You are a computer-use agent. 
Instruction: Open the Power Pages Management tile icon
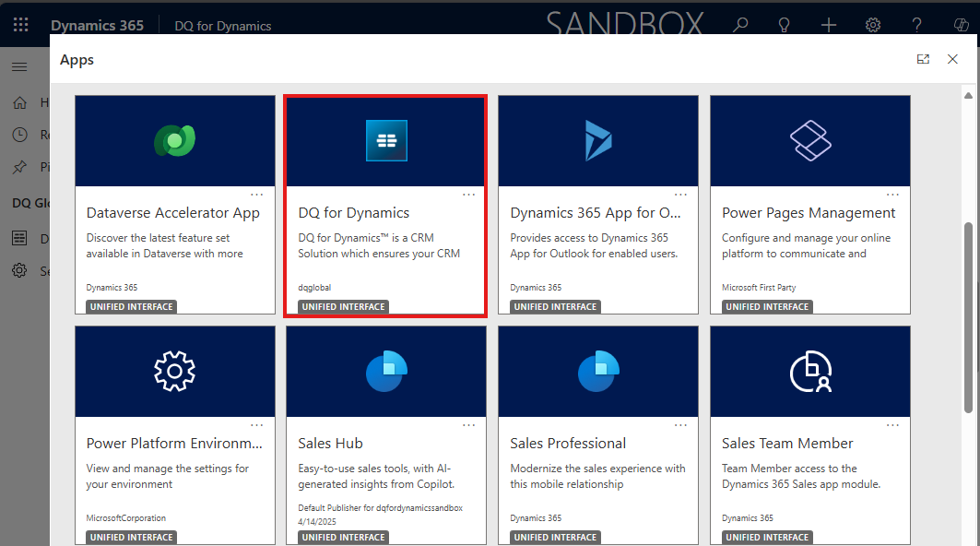[810, 141]
